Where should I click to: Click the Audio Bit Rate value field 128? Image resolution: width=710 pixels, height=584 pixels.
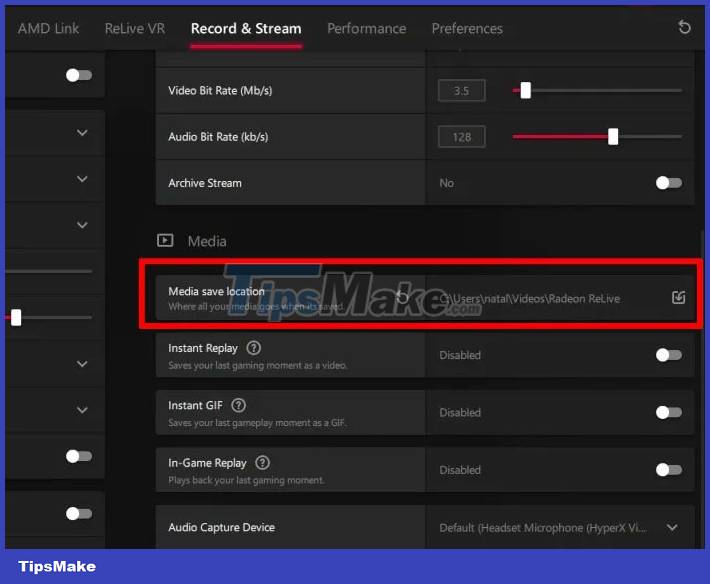click(x=461, y=137)
